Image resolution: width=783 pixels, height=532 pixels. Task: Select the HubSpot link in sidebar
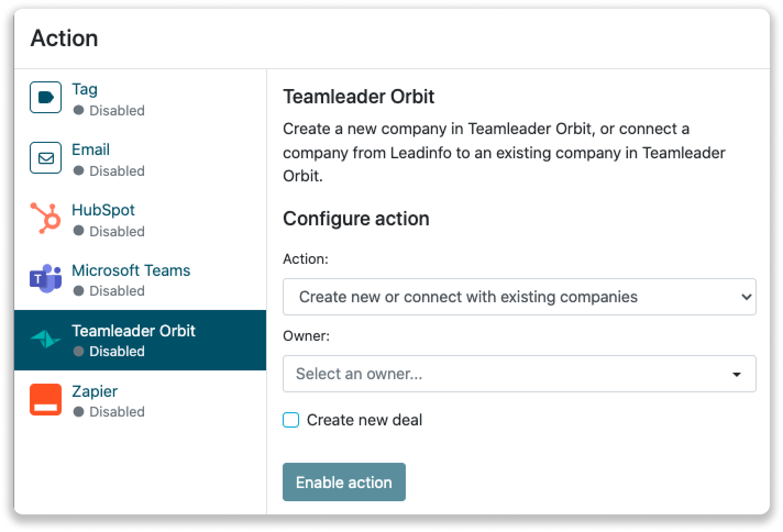coord(103,209)
